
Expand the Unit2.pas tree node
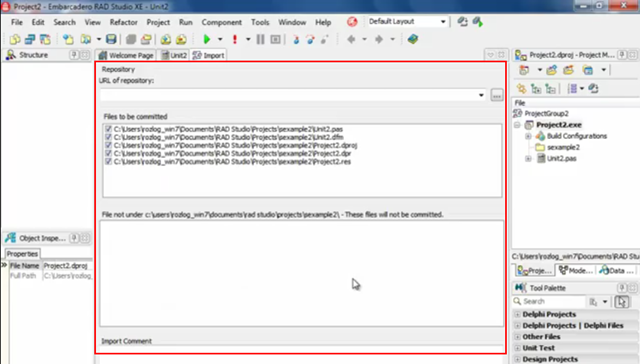(x=528, y=159)
